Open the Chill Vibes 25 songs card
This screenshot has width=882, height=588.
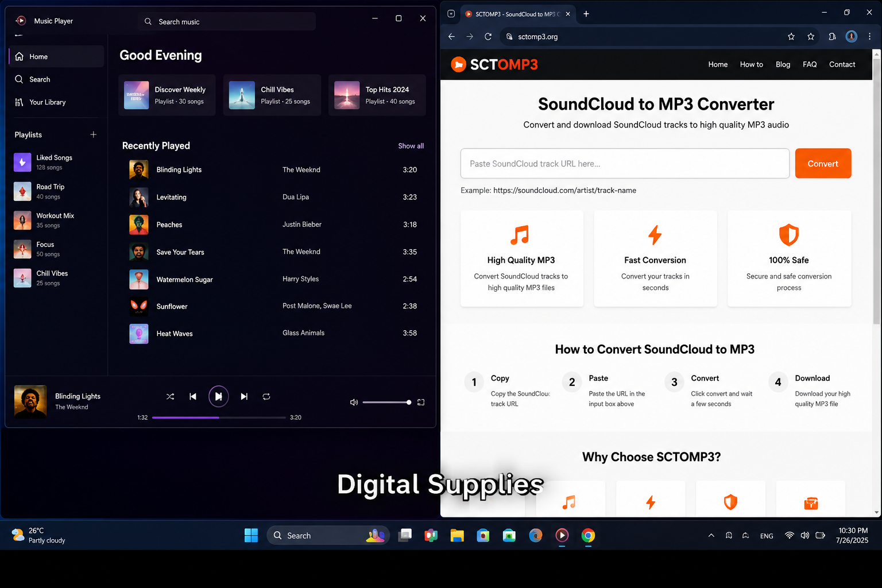click(272, 95)
